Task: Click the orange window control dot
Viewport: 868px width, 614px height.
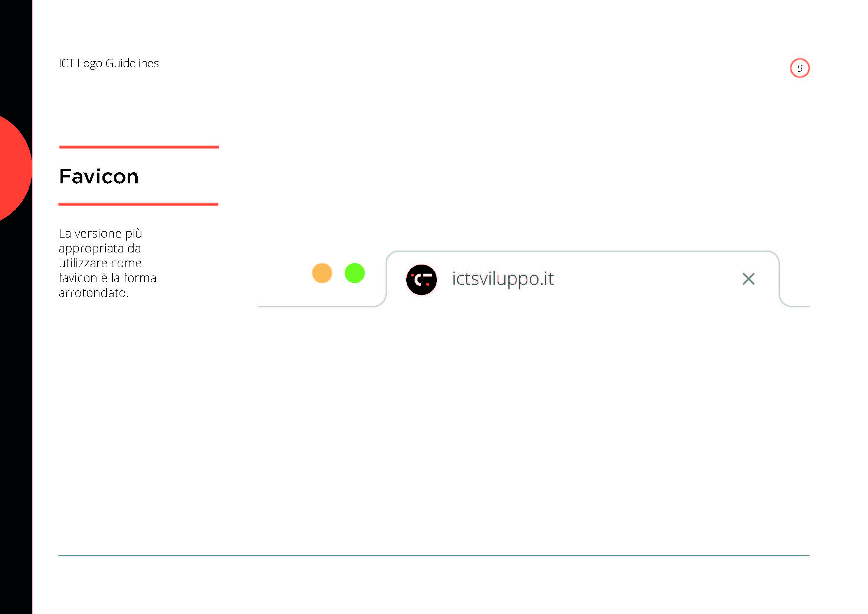Action: pos(322,273)
